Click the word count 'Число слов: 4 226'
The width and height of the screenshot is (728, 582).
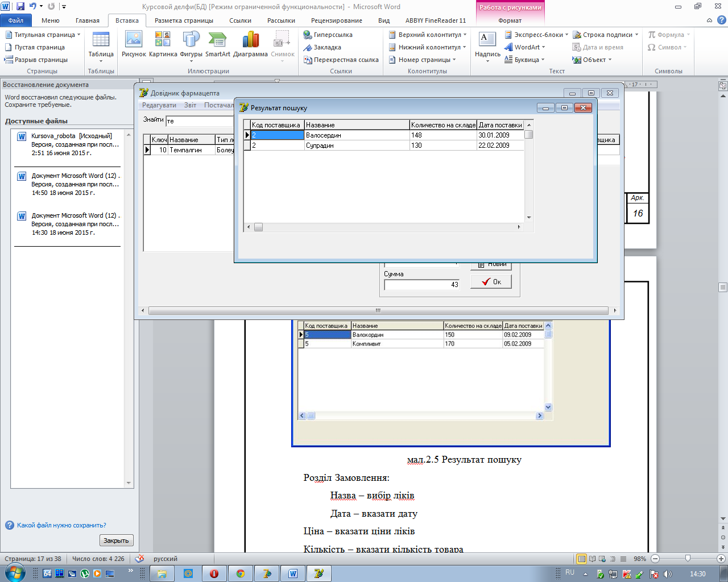[x=98, y=559]
